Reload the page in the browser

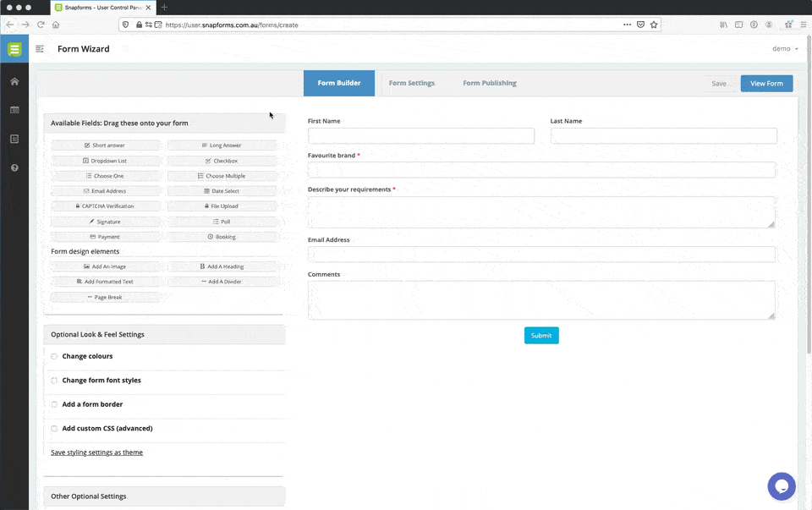click(x=41, y=25)
